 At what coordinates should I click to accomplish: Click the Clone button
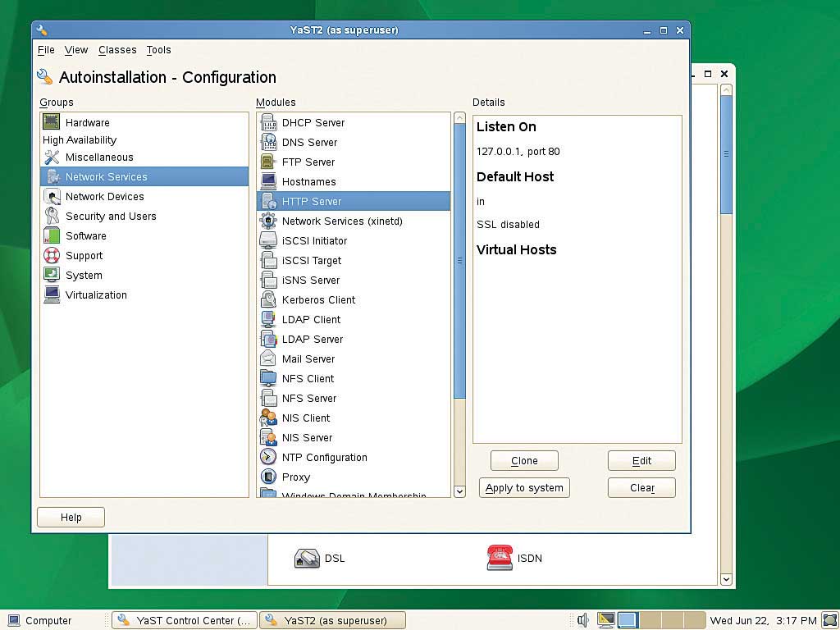[x=524, y=461]
